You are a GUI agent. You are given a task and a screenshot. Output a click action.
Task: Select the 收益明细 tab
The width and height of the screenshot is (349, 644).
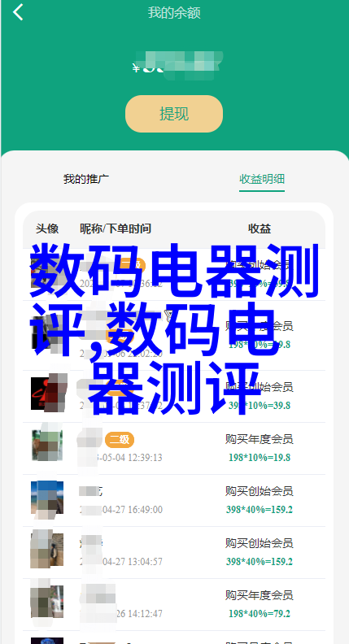pyautogui.click(x=262, y=179)
